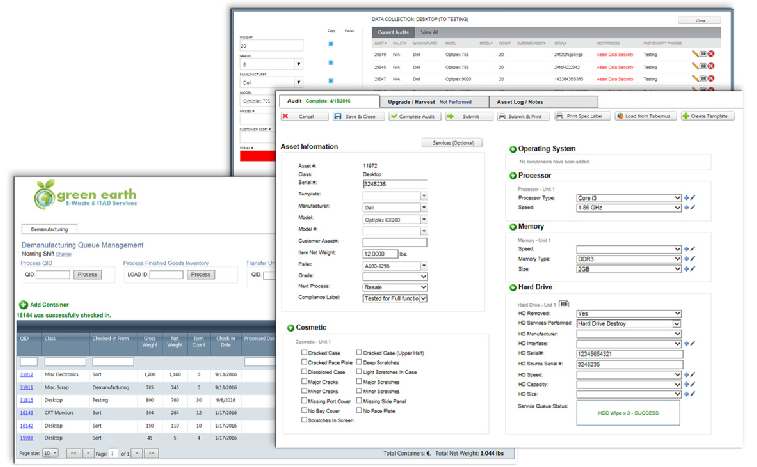Click the green Add Container plus icon

click(23, 305)
